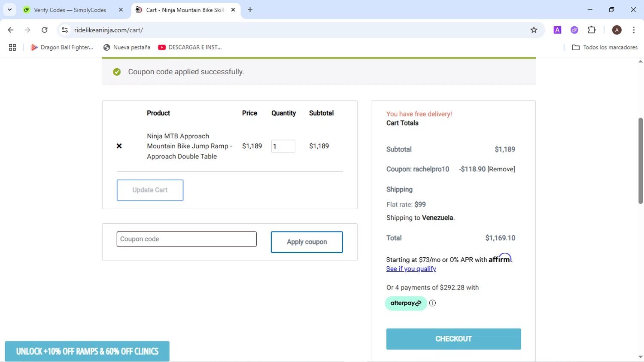This screenshot has height=362, width=644.
Task: Click Apply coupon button
Action: click(x=307, y=242)
